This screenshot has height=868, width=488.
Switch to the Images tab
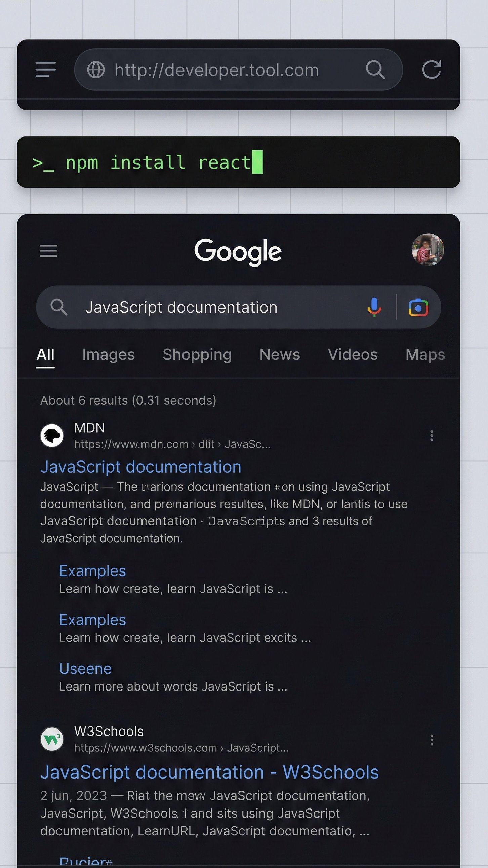(x=109, y=354)
